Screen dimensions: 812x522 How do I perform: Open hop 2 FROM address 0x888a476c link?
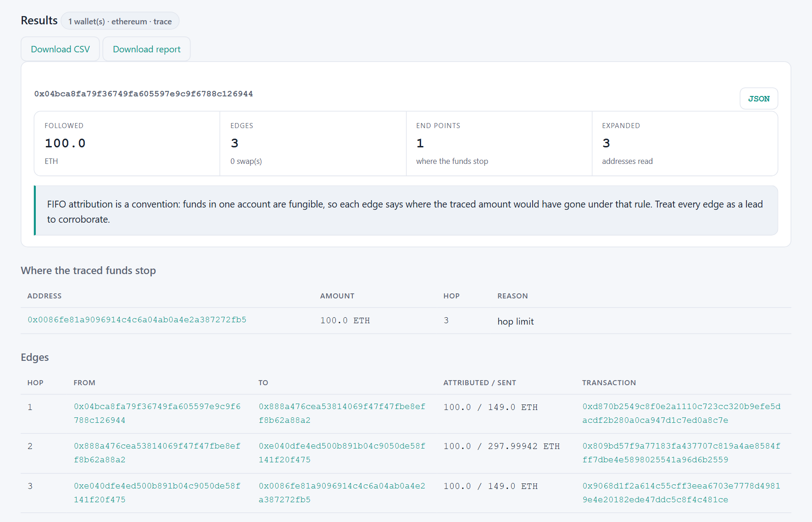(157, 453)
